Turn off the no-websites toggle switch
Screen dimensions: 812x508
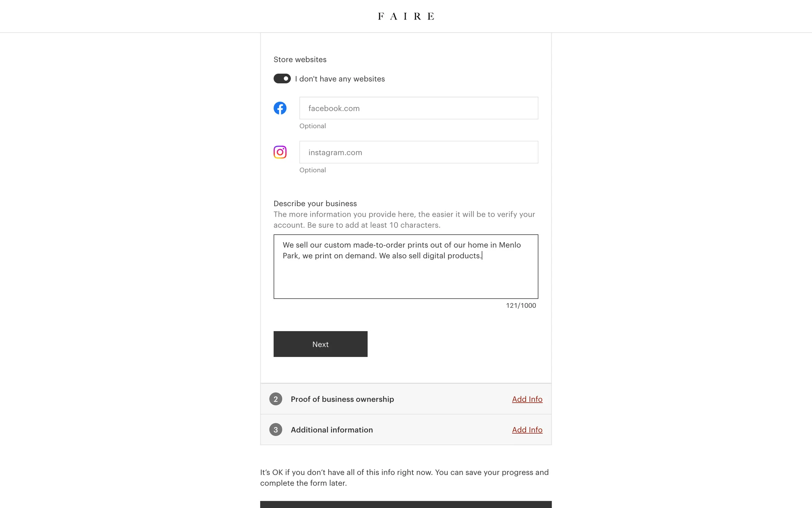[282, 79]
